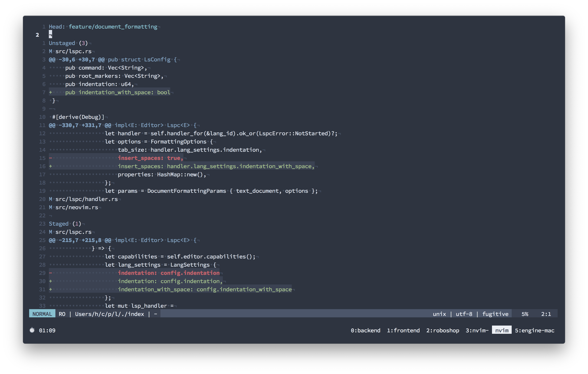Click the properties: HashMap::new(), line

pos(162,174)
